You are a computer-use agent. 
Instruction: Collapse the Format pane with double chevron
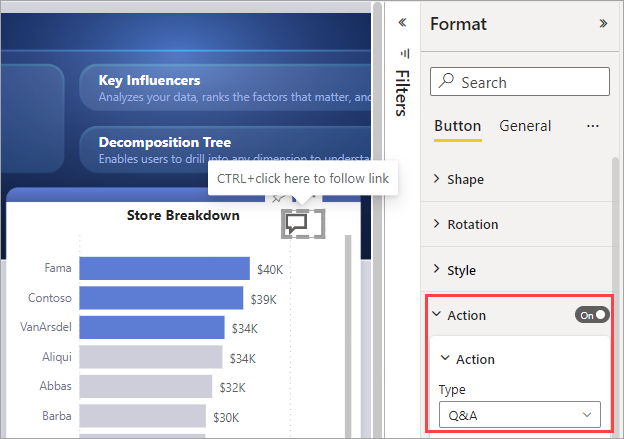(x=603, y=24)
